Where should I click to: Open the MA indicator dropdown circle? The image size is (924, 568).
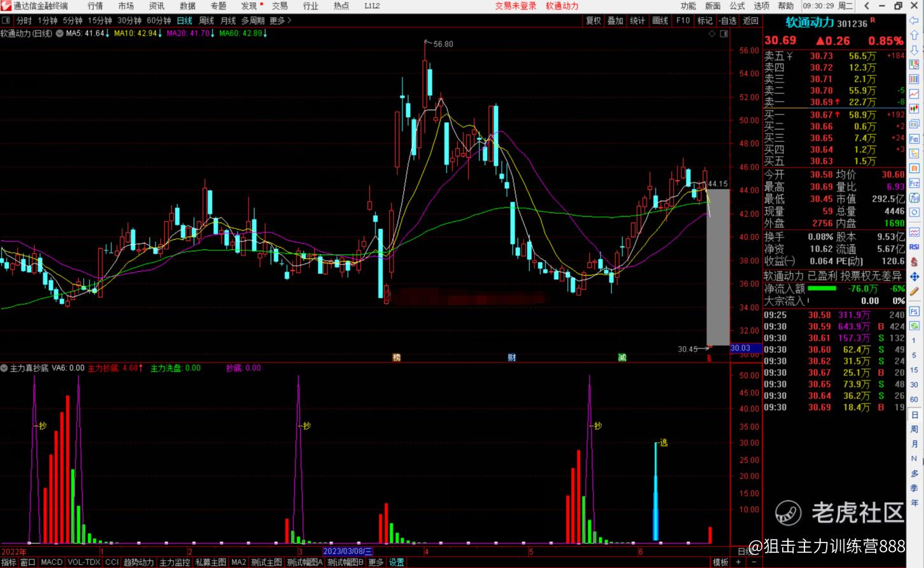pos(59,33)
